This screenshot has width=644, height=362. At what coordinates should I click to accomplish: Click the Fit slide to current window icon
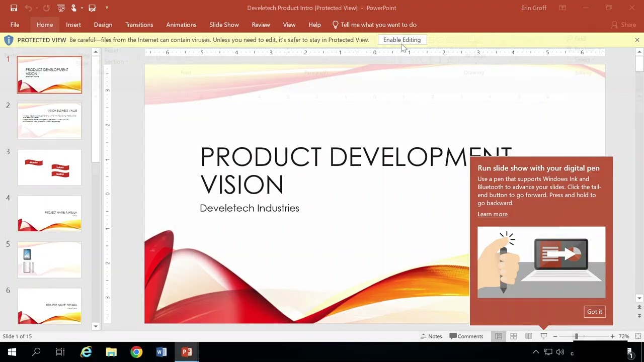coord(637,336)
